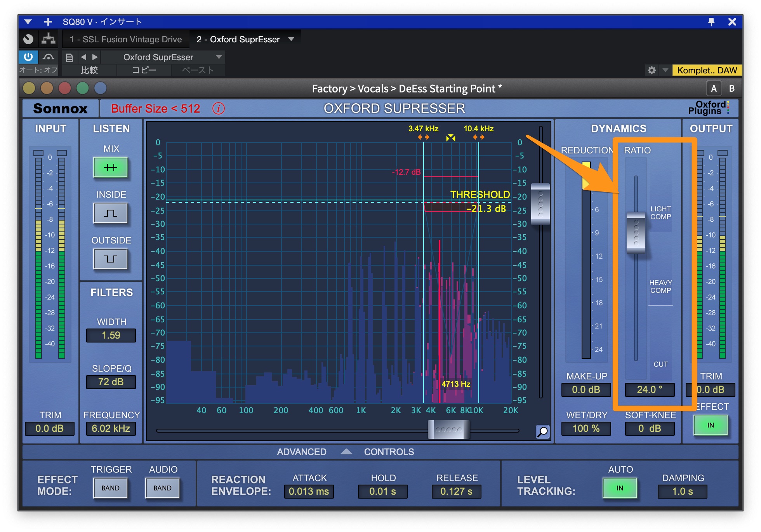Select the OUTSIDE listen mode button

[111, 259]
